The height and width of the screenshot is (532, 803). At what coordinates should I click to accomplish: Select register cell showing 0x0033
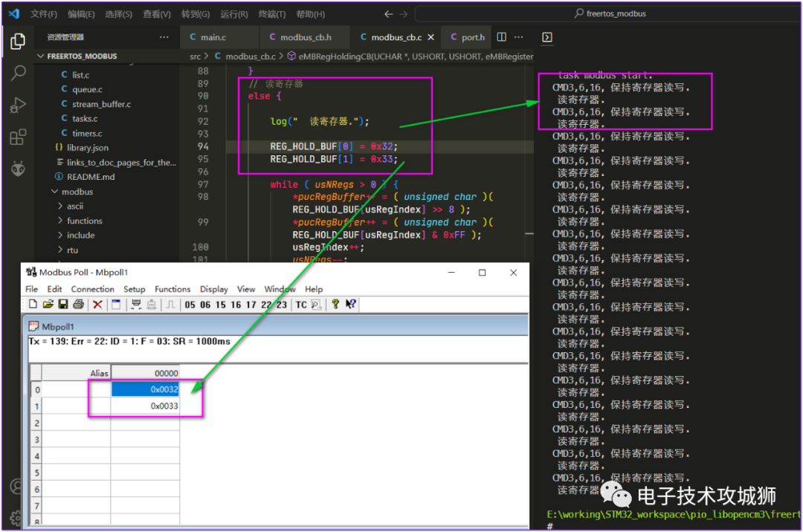tap(145, 406)
